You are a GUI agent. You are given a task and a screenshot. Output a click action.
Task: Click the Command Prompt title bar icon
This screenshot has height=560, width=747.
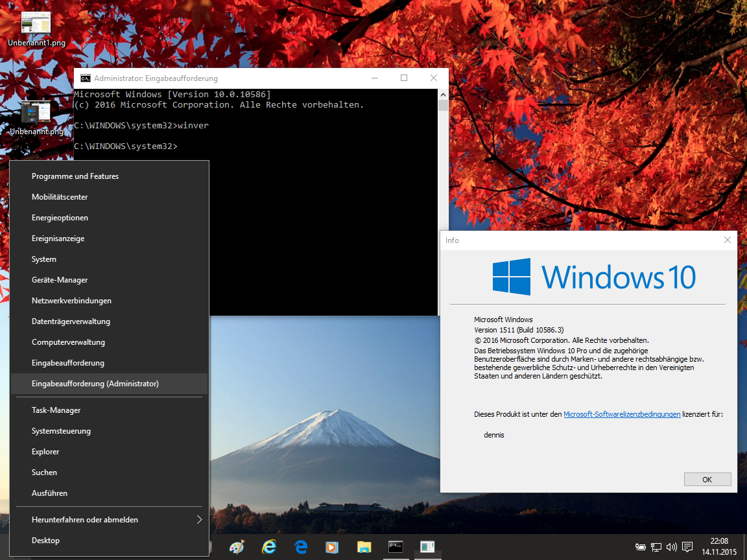click(86, 78)
